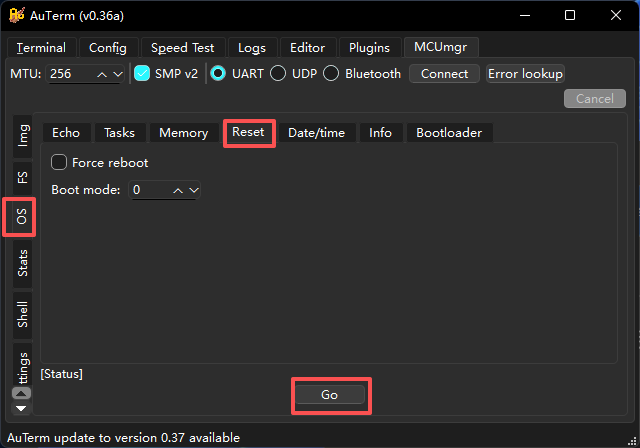
Task: Increase Boot mode with up arrow
Action: tap(178, 191)
